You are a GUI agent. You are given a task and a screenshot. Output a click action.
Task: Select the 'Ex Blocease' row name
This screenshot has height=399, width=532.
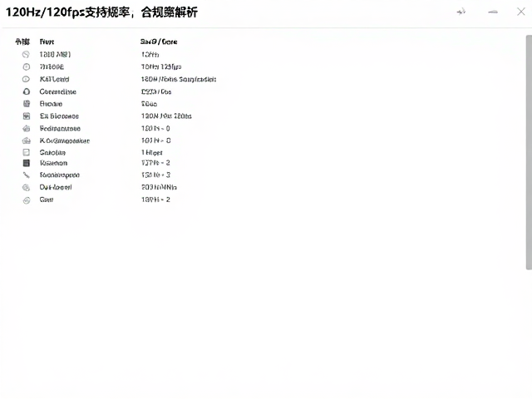(59, 116)
